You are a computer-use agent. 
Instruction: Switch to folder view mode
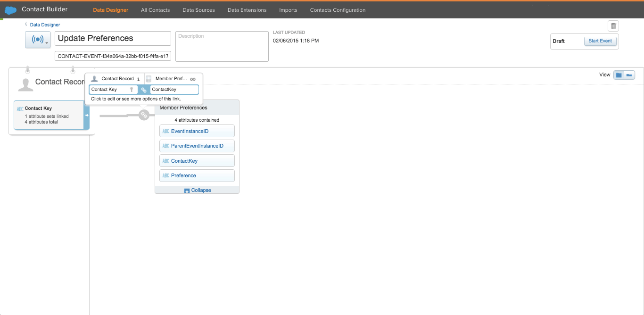[619, 75]
